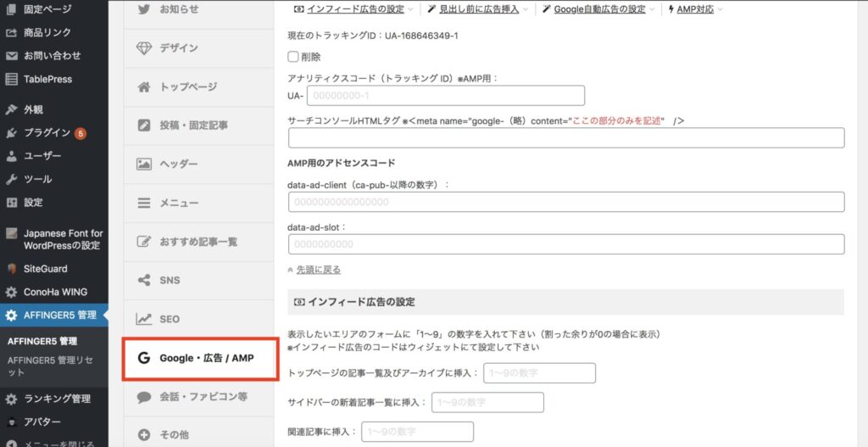This screenshot has height=447, width=868.
Task: Click the 関連記事に挿入 number field
Action: pos(417,432)
